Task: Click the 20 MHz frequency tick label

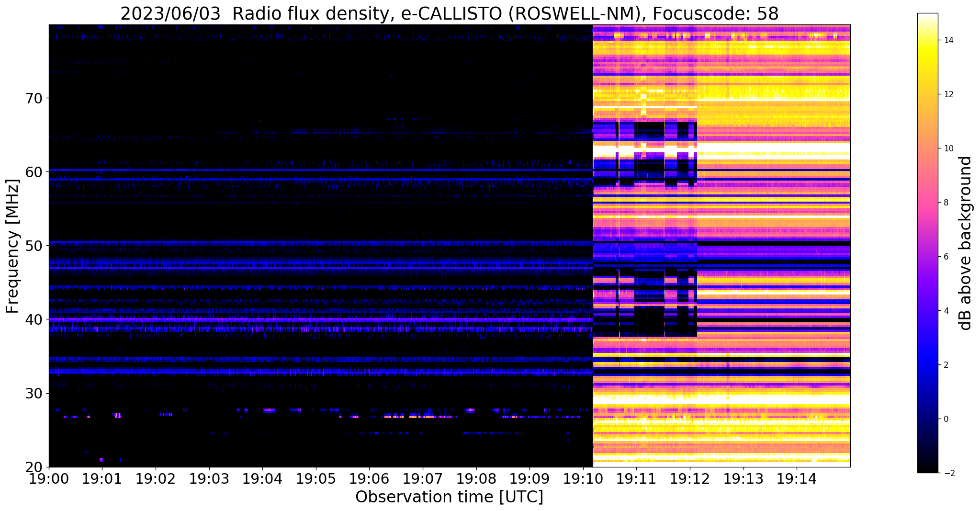Action: click(x=34, y=467)
